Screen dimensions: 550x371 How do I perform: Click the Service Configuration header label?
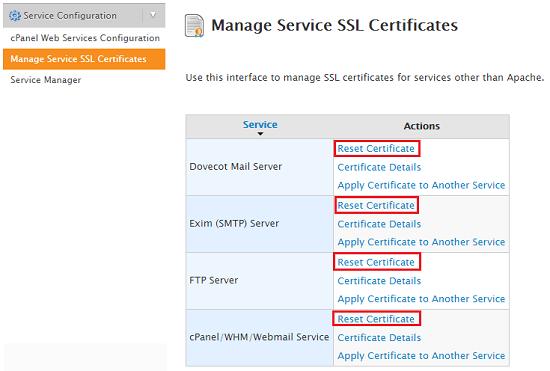click(70, 16)
